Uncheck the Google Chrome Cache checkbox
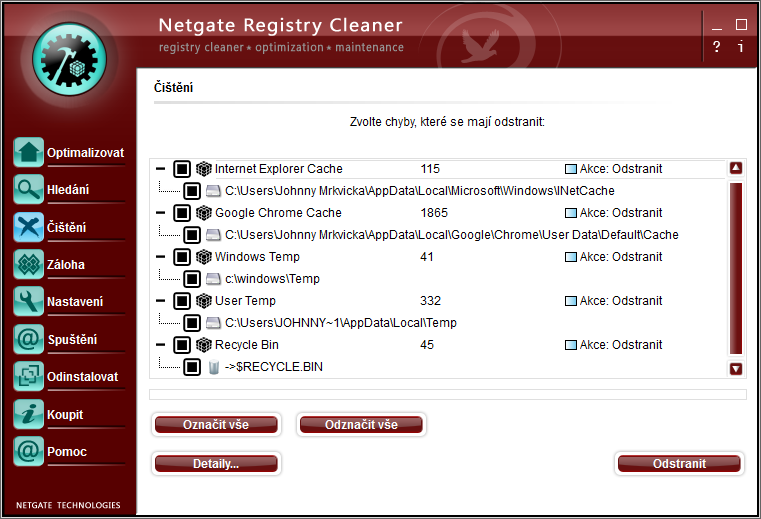Screen dimensions: 761x519 (x=182, y=213)
